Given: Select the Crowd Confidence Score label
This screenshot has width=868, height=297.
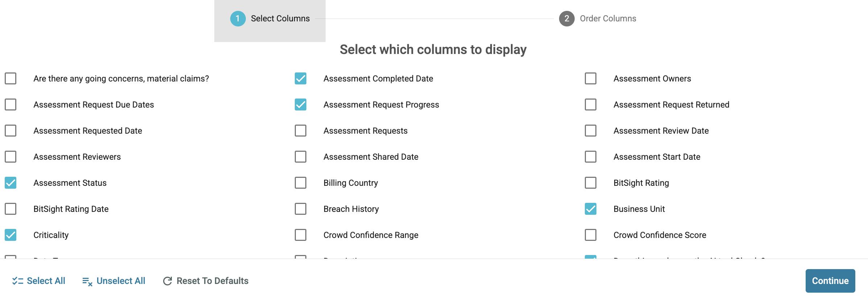Looking at the screenshot, I should pyautogui.click(x=660, y=235).
